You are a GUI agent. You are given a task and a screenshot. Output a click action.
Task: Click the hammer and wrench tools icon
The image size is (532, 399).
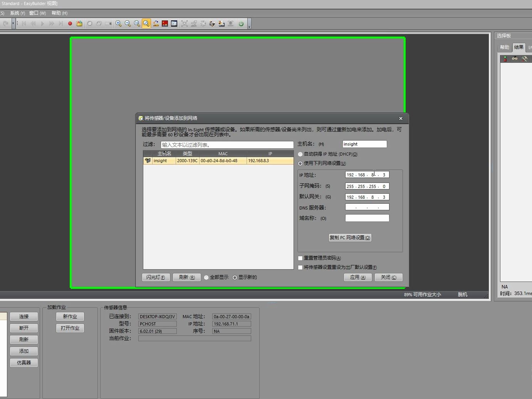pos(524,59)
